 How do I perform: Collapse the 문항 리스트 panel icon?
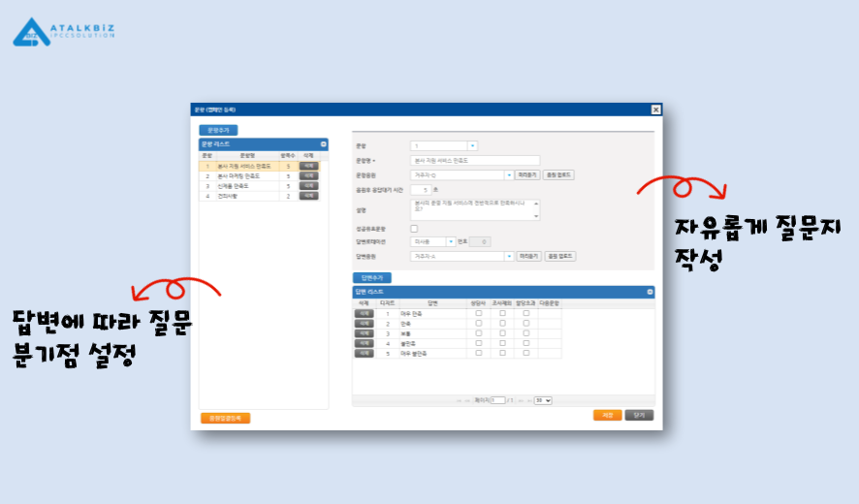coord(324,143)
